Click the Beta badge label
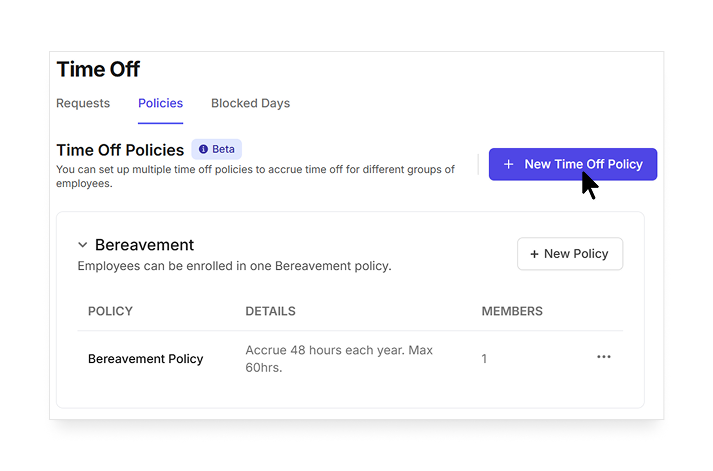The width and height of the screenshot is (713, 471). pos(216,149)
